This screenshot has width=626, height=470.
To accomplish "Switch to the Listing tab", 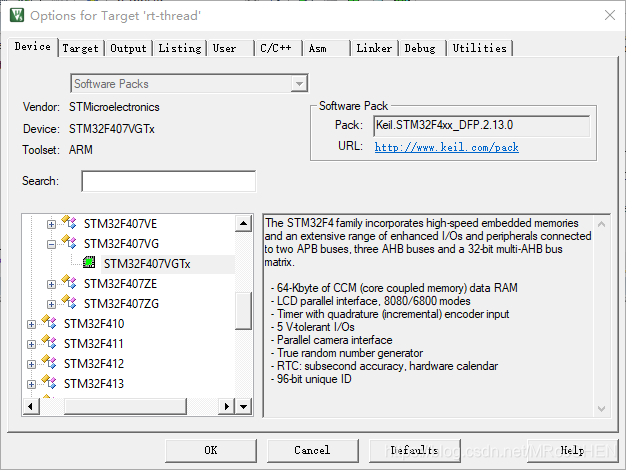I will [x=180, y=48].
